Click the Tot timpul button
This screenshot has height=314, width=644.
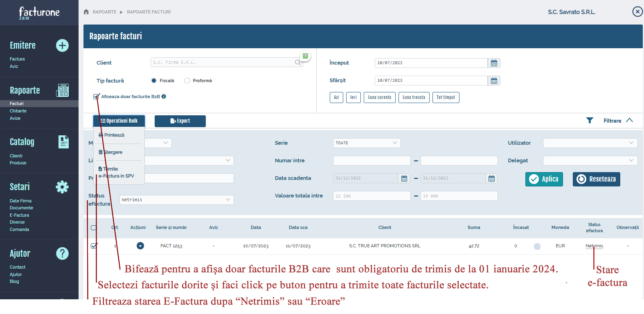click(x=446, y=97)
